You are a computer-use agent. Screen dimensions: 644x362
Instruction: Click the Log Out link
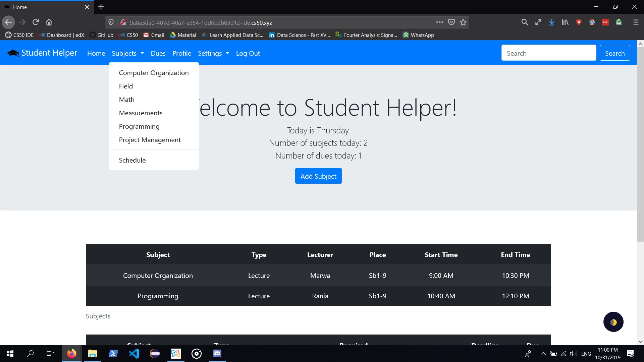[248, 53]
